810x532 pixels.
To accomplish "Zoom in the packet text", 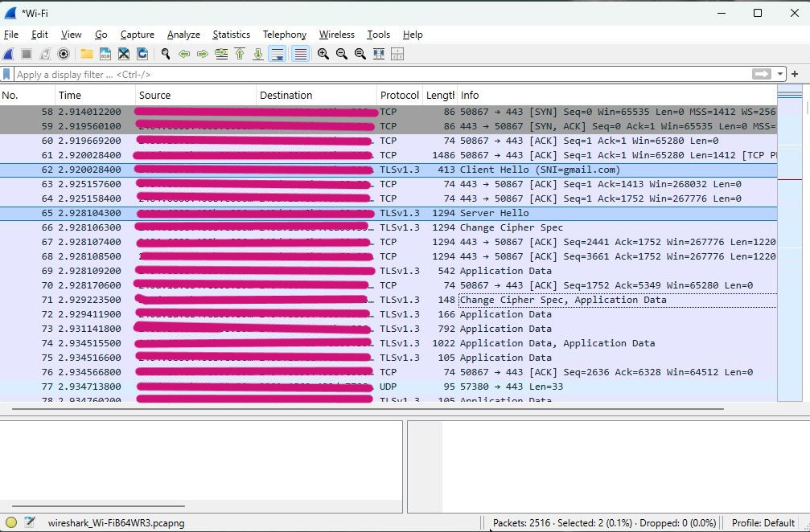I will pos(323,54).
